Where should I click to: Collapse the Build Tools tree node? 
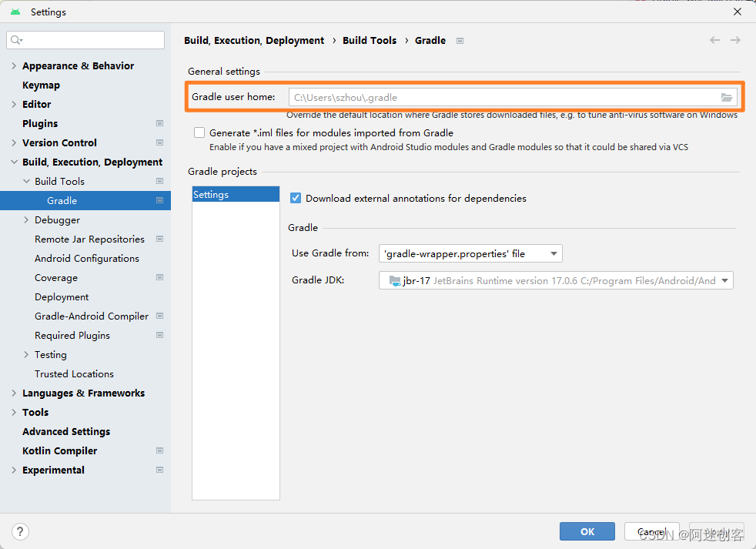(26, 181)
